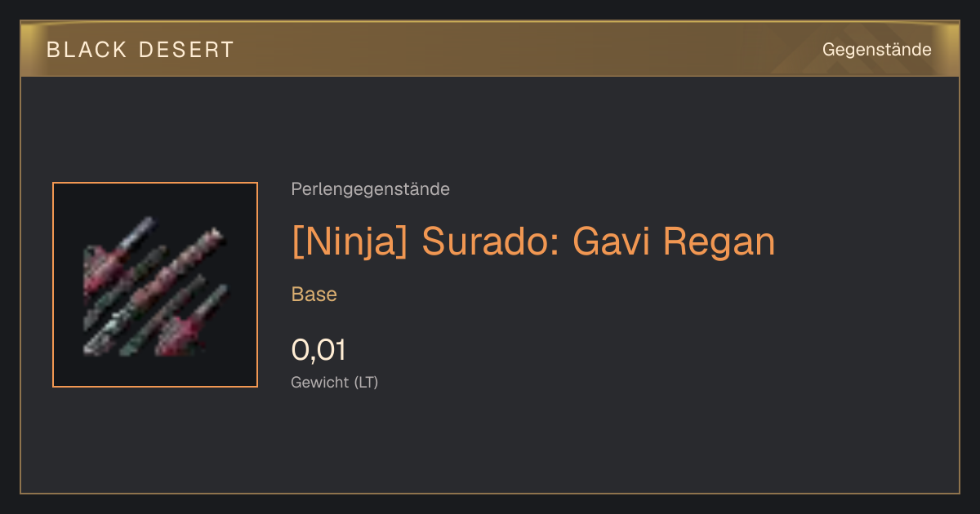The height and width of the screenshot is (514, 980).
Task: Click the dark green blade in item icon
Action: (x=163, y=316)
